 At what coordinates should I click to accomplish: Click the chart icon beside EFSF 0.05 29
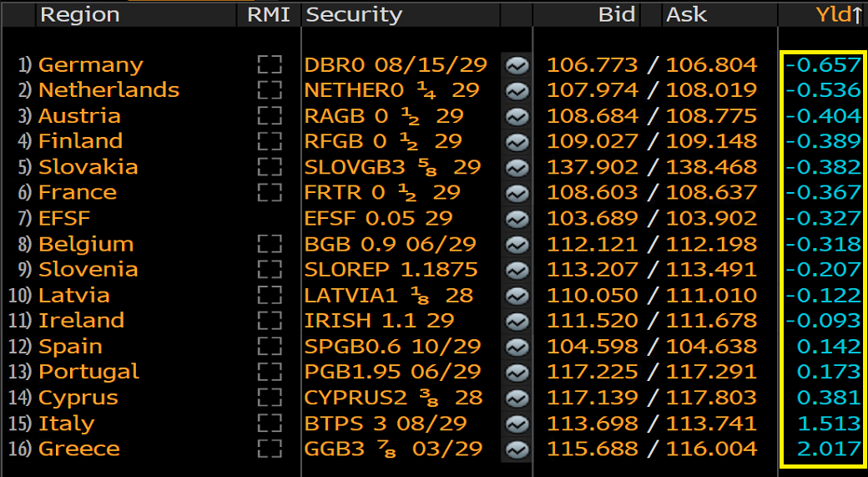pos(517,219)
